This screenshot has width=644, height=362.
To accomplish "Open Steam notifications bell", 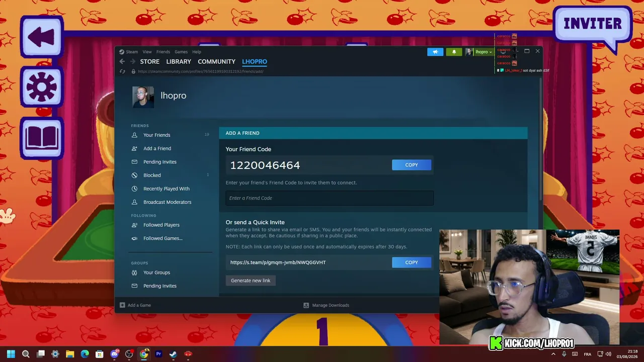I will [x=454, y=52].
